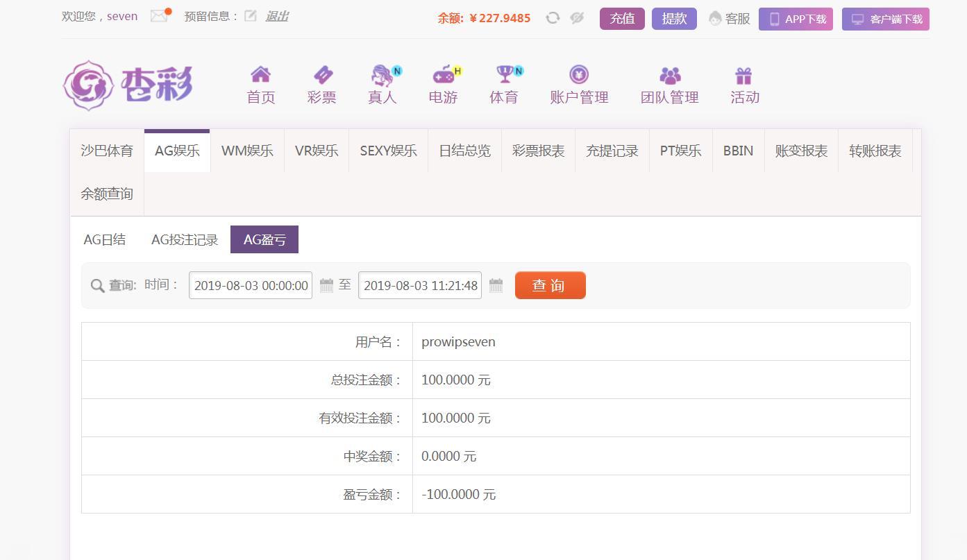Click the 中奖金额 value 0.0000 元

click(449, 457)
